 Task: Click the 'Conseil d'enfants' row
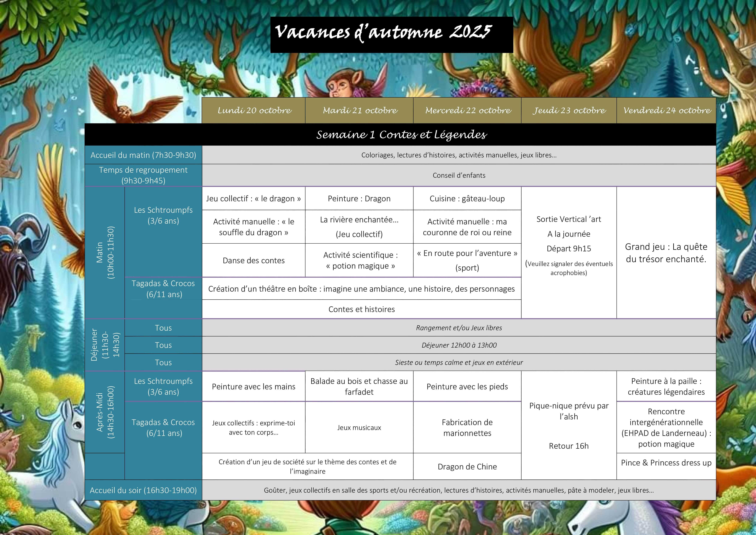pos(459,175)
